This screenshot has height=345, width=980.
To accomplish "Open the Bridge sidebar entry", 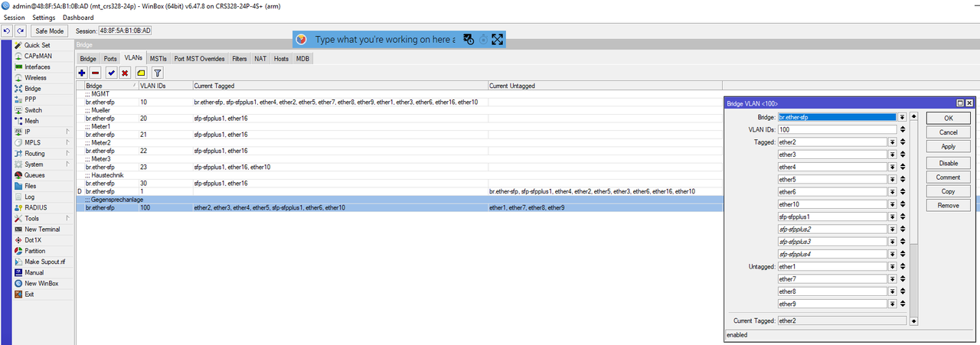I will (31, 89).
